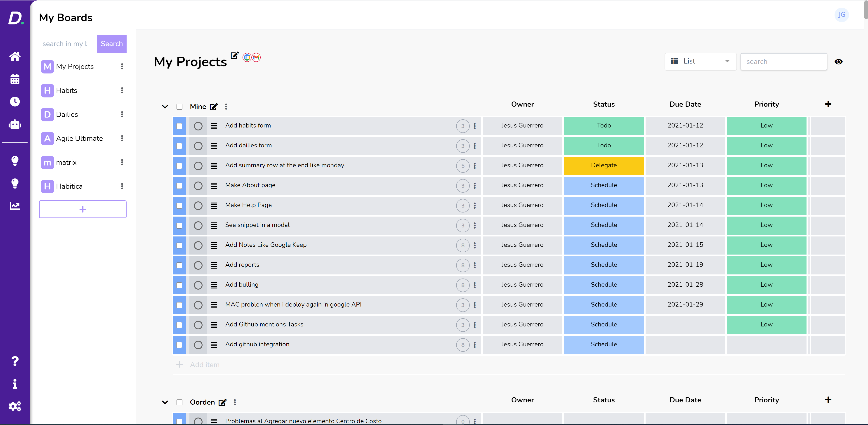Open the robot icon in sidebar
The height and width of the screenshot is (425, 868).
click(x=15, y=125)
